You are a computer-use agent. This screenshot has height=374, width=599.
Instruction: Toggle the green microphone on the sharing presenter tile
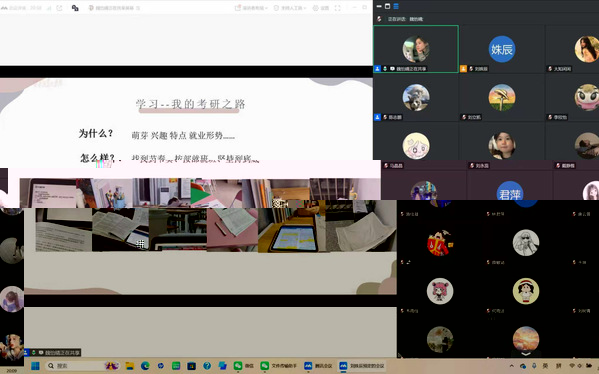[x=385, y=69]
